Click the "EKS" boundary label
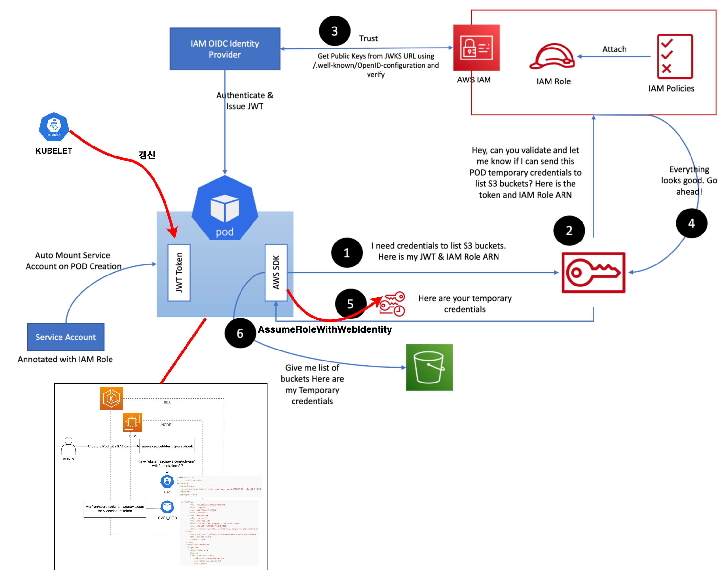The image size is (728, 582). (167, 402)
